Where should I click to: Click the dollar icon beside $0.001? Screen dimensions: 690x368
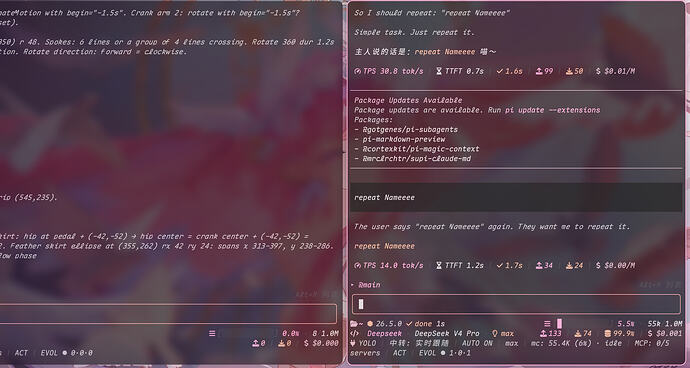650,333
